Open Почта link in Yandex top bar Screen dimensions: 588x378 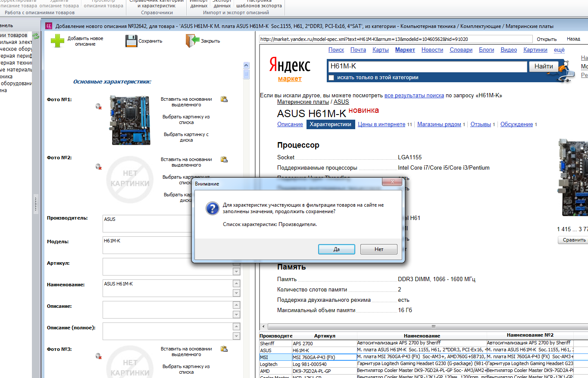[x=358, y=50]
